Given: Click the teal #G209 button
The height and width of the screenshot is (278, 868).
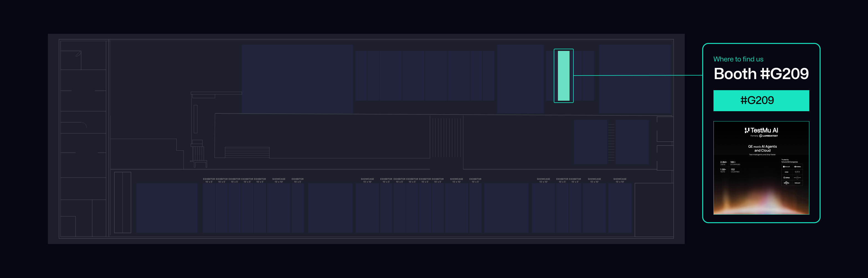Looking at the screenshot, I should 761,100.
